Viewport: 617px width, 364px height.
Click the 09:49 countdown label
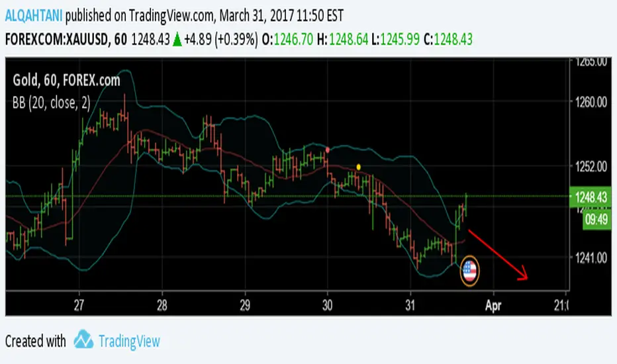596,219
